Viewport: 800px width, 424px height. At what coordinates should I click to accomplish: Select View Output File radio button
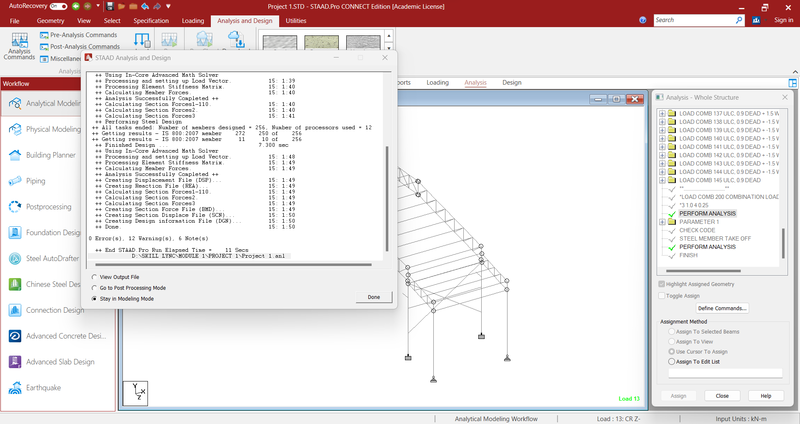94,277
